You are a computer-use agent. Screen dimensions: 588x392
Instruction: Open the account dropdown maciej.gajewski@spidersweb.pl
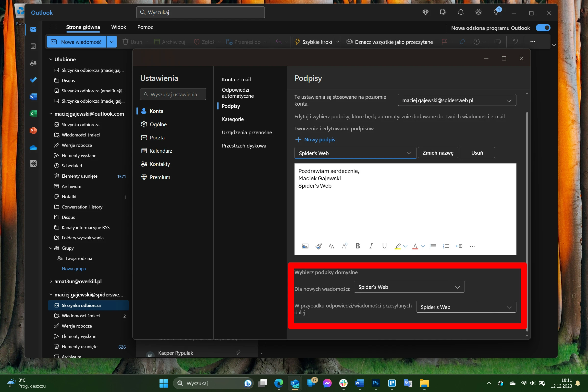(x=457, y=100)
